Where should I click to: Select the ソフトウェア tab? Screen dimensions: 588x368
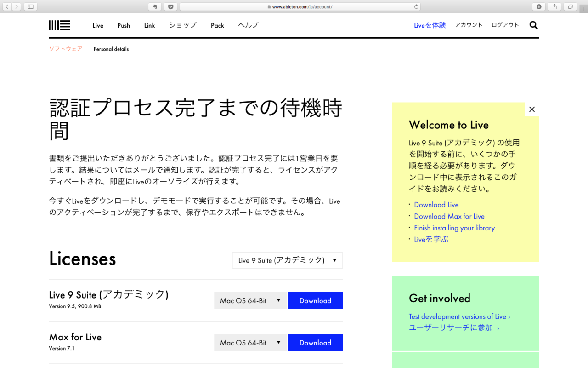(x=66, y=49)
